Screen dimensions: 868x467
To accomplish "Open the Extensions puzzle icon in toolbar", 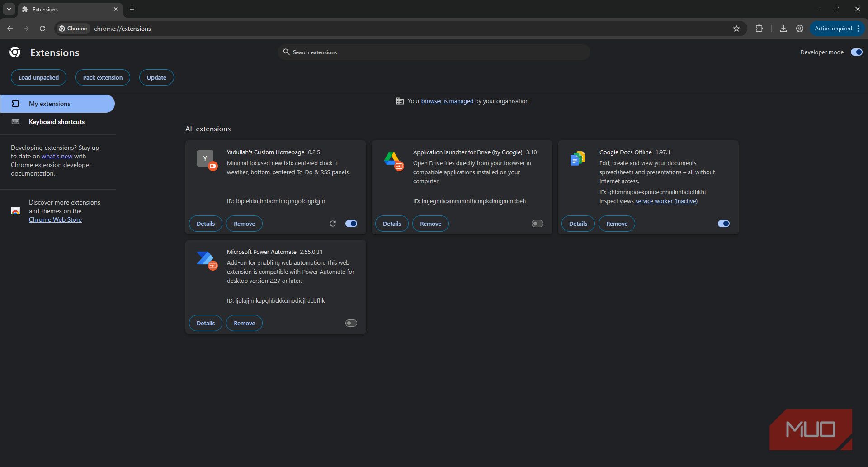I will (x=759, y=29).
